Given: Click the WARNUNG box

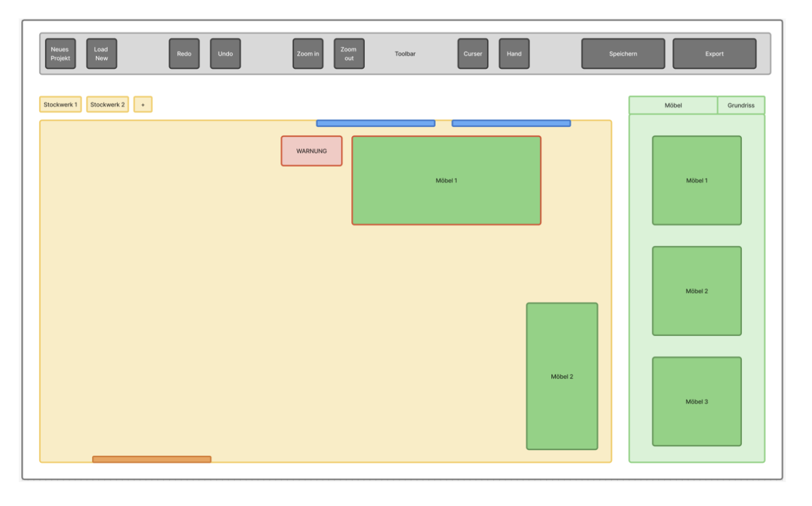Looking at the screenshot, I should pyautogui.click(x=311, y=151).
